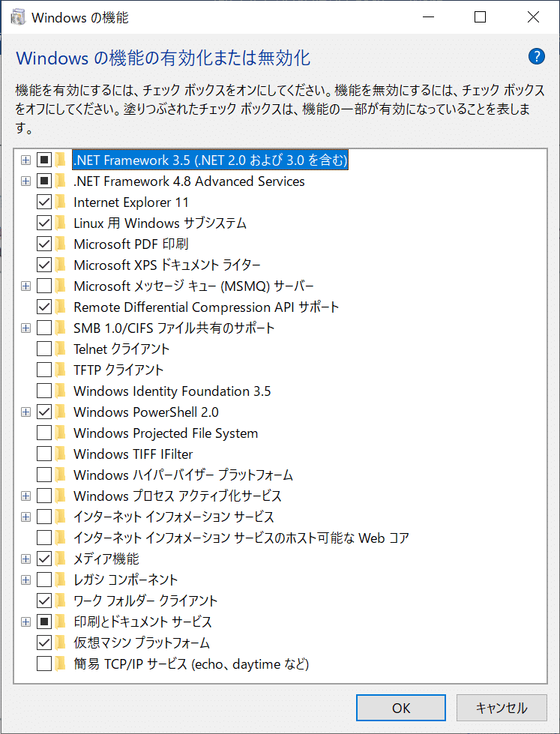Uncheck Microsoft XPS ドキュメント ライター
Screen dimensions: 560x734
click(x=44, y=265)
